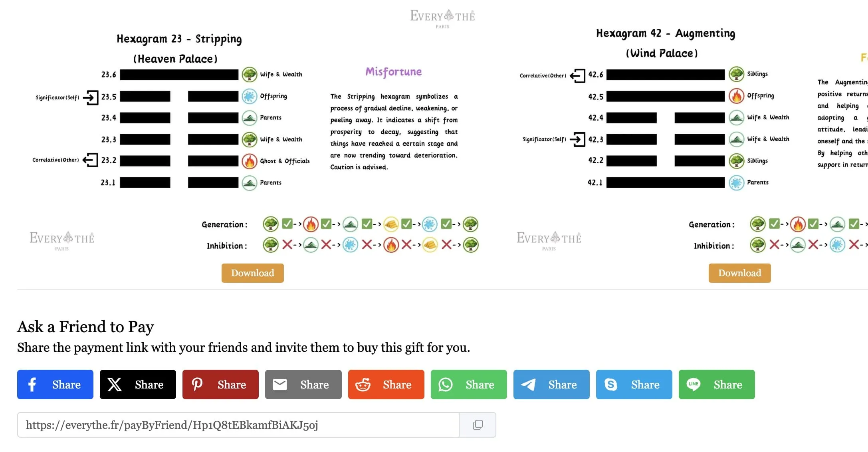Download the Hexagram 42 Augmenting image
The height and width of the screenshot is (452, 868).
(739, 273)
